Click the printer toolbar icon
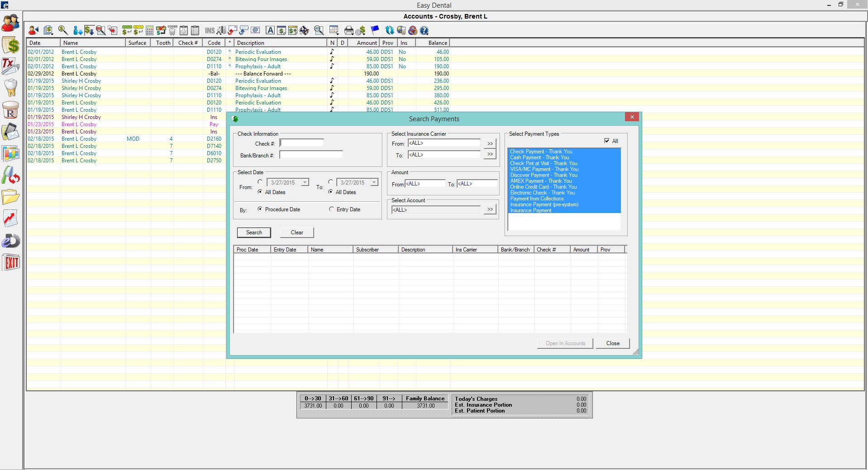This screenshot has height=470, width=868. 349,30
